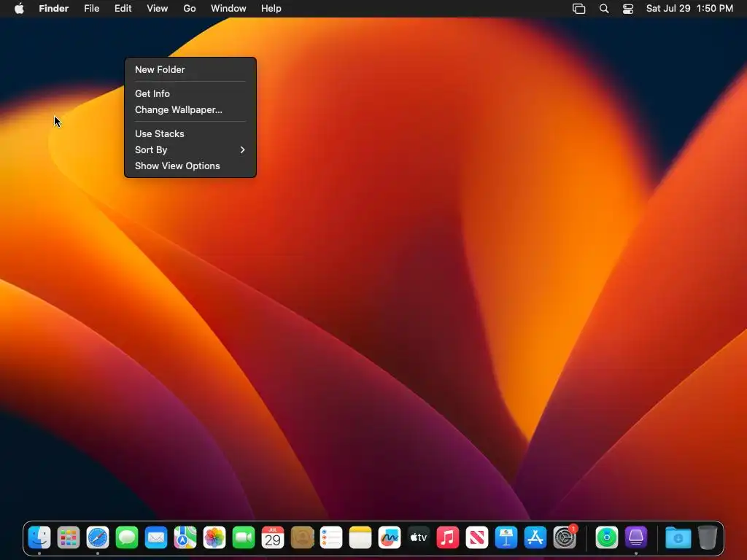The height and width of the screenshot is (560, 747).
Task: Enable Use Stacks from the context menu
Action: [190, 134]
